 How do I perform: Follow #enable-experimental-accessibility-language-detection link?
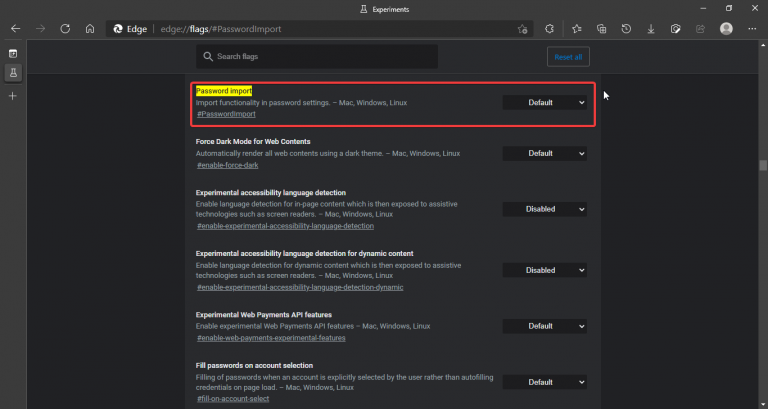click(x=286, y=226)
